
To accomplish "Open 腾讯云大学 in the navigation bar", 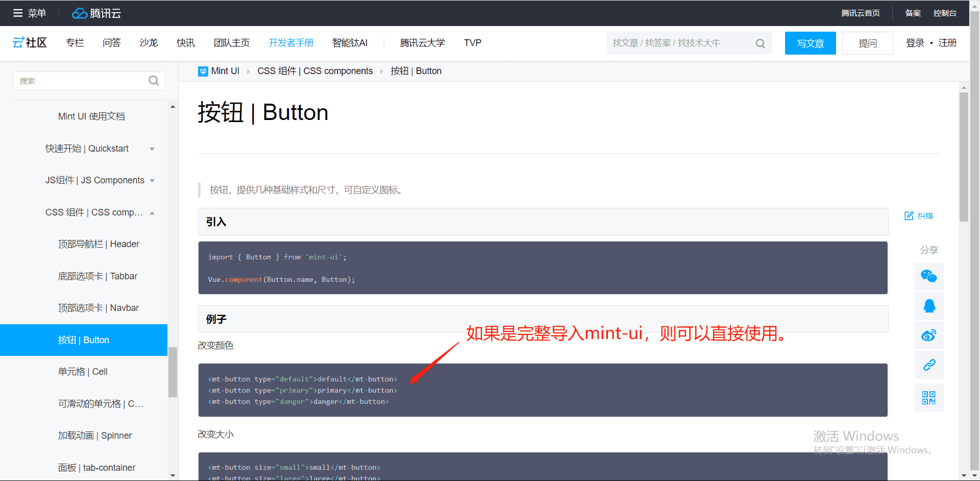I will point(423,43).
